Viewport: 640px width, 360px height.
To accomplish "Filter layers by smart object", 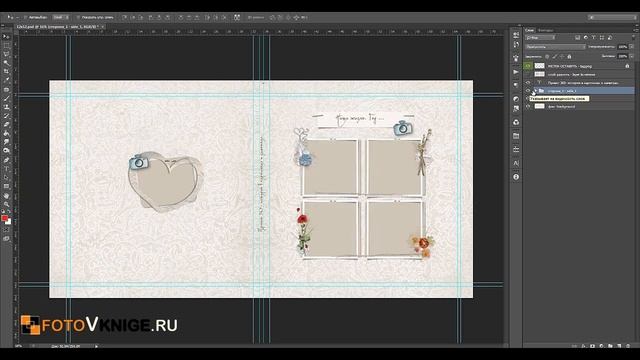I will click(610, 38).
